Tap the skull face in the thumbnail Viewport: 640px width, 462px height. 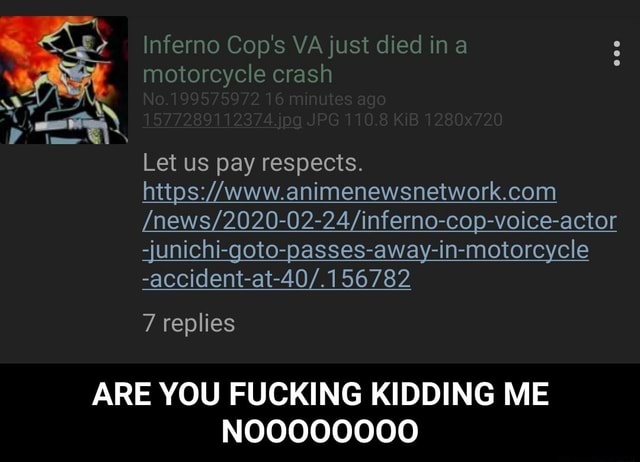tap(76, 71)
